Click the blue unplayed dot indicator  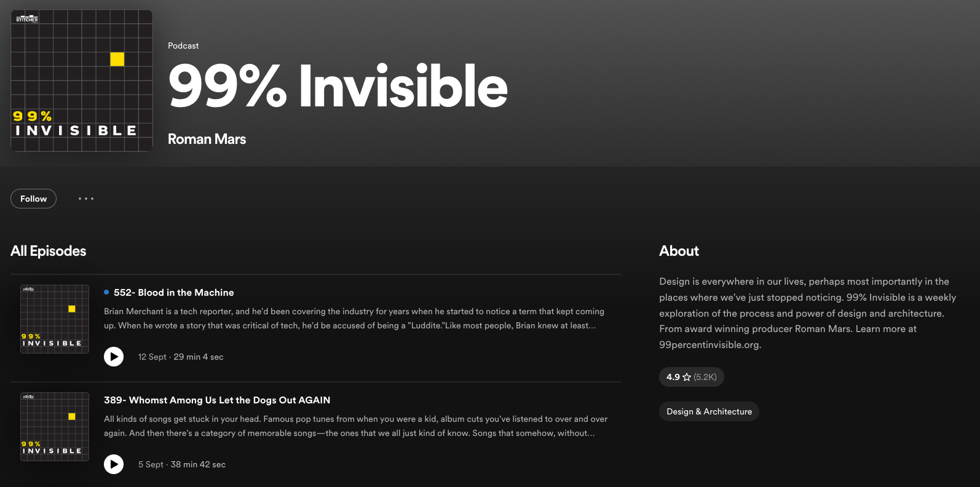coord(106,292)
